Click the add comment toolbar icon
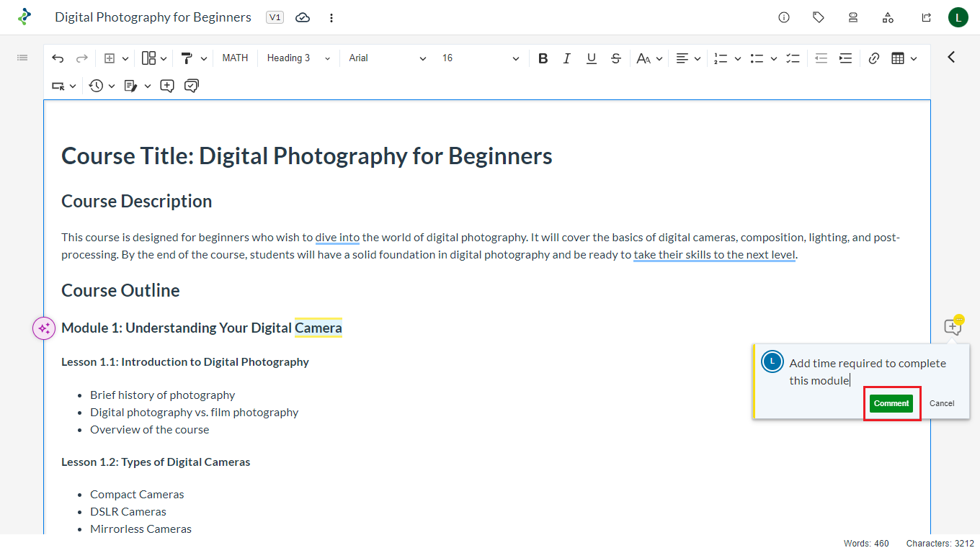Viewport: 980px width, 553px height. pyautogui.click(x=167, y=86)
